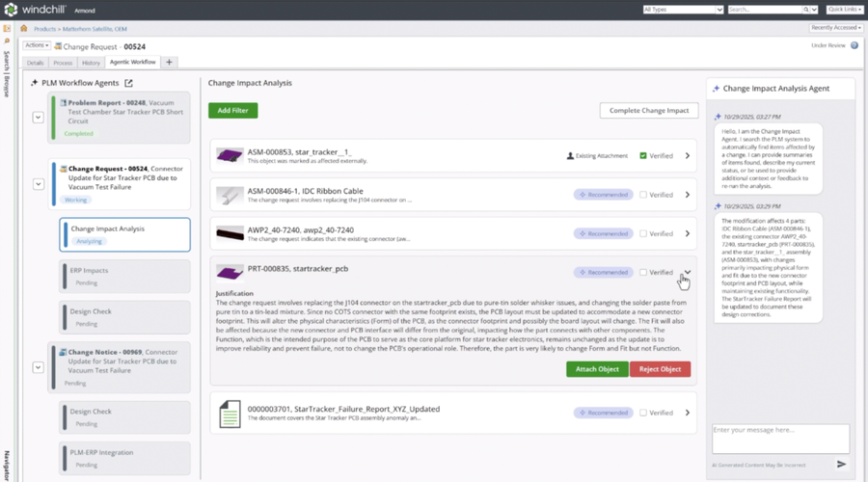Click the home icon in breadcrumb
Screen dimensions: 868x482
click(x=24, y=29)
